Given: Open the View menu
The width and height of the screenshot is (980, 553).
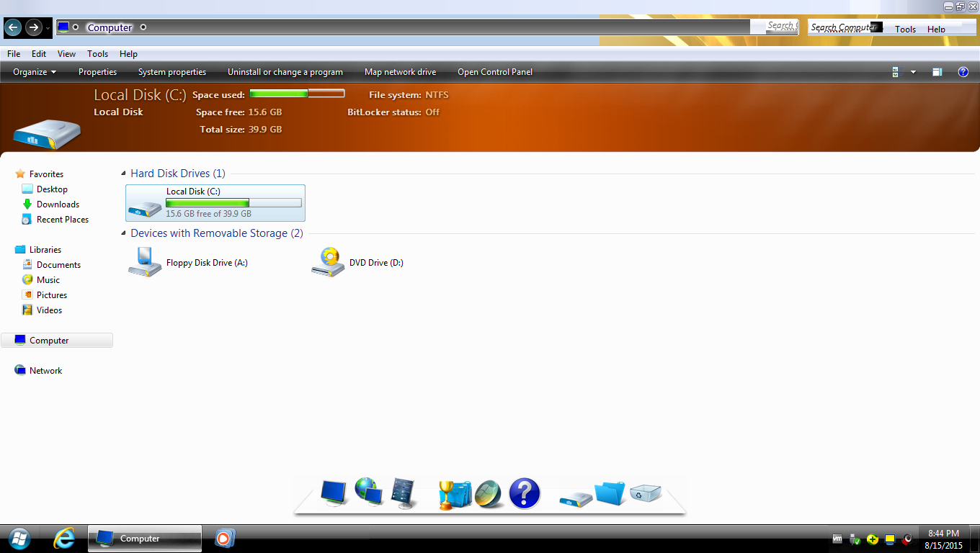Looking at the screenshot, I should (x=66, y=53).
